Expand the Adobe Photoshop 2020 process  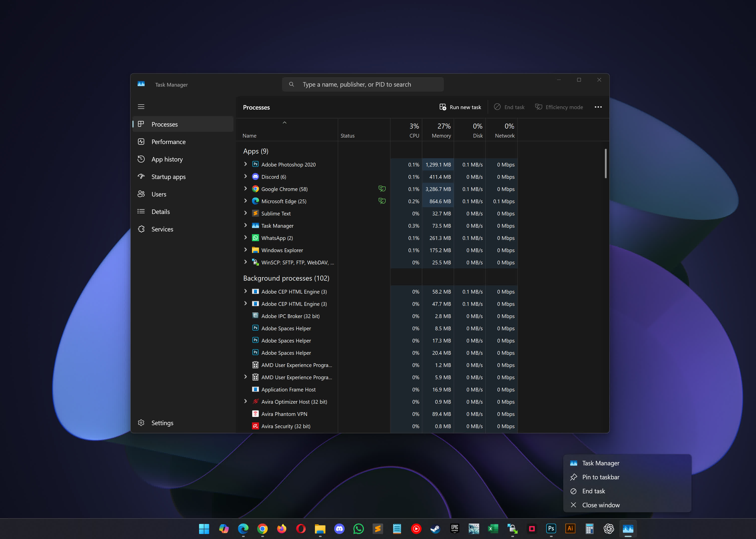[246, 164]
